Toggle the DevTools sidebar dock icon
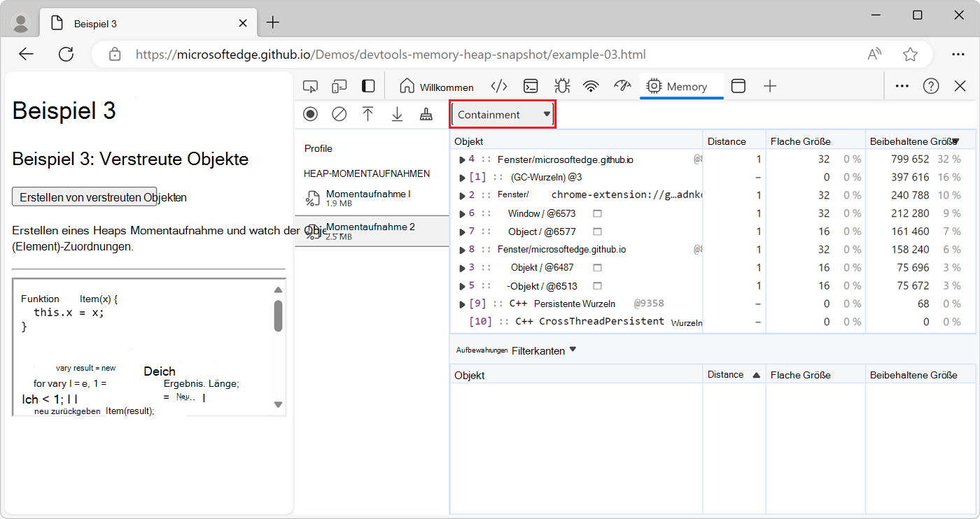Screen dimensions: 980x519 click(368, 86)
